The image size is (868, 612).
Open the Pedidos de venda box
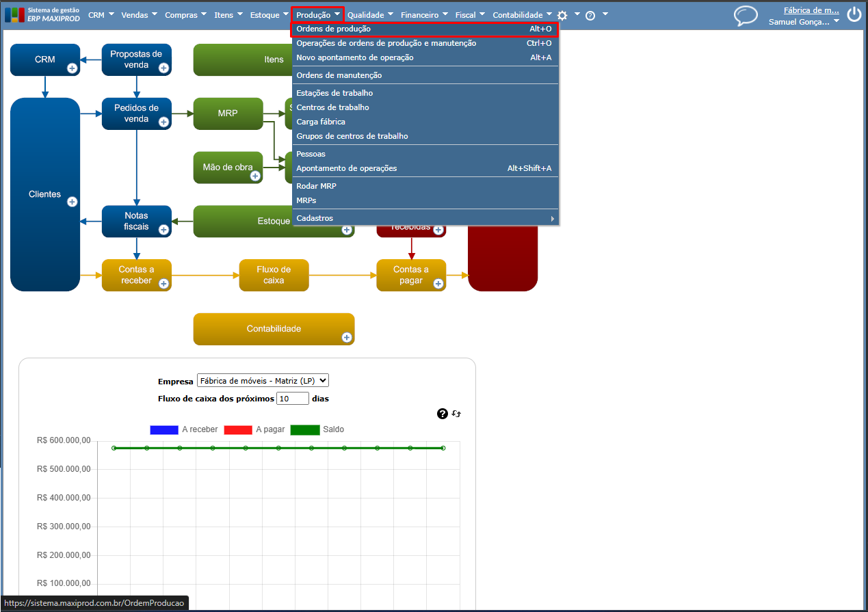click(136, 114)
